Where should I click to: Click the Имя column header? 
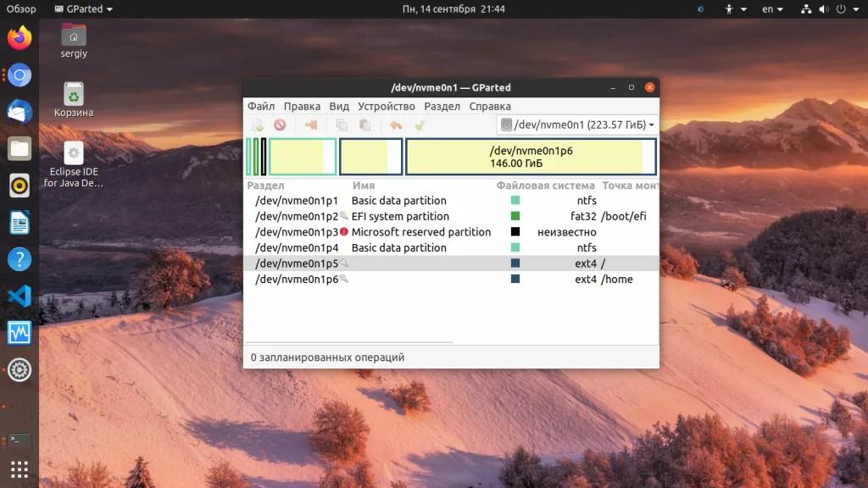coord(364,186)
